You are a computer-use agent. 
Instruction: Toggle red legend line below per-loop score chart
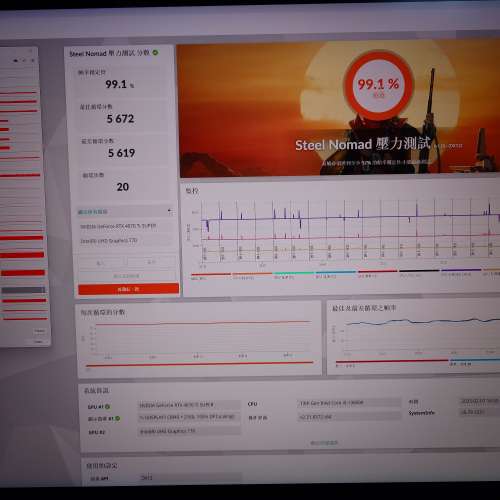pos(199,364)
